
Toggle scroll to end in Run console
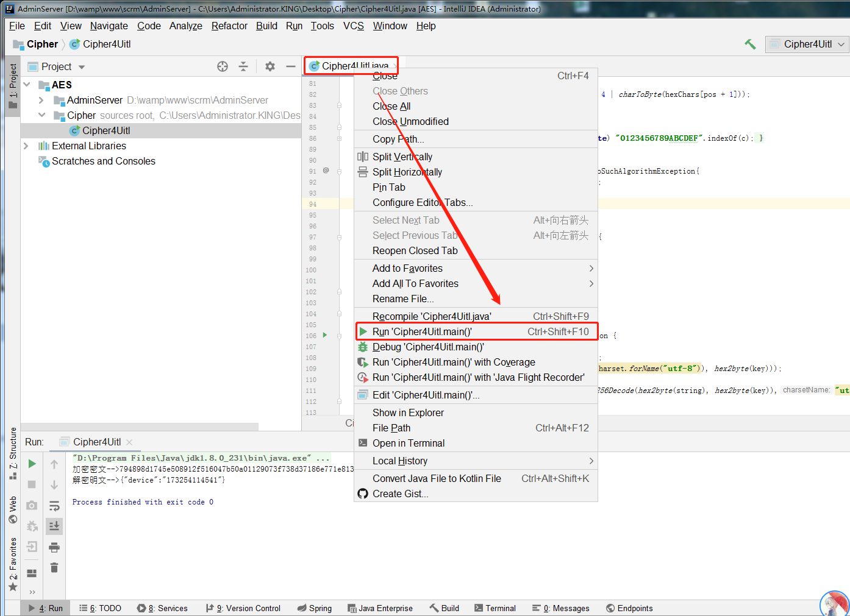[54, 526]
